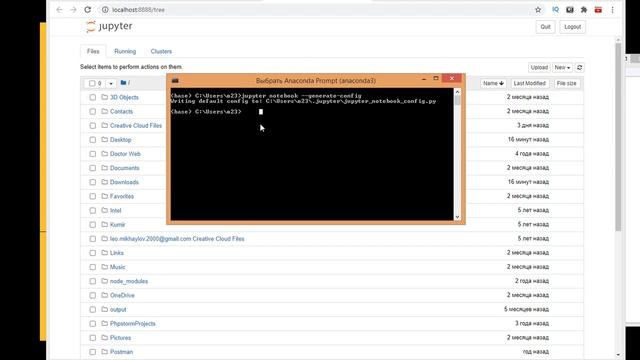Sort by File size
Screen dimensions: 640x360
coord(567,83)
